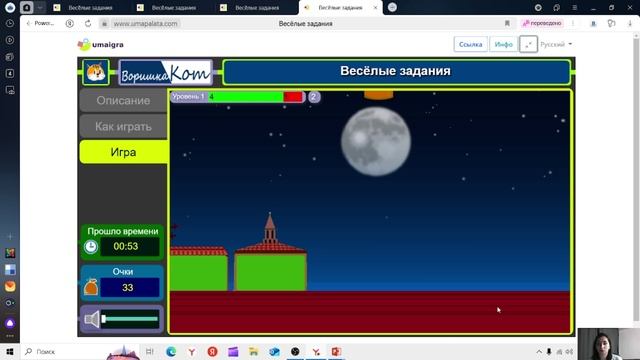640x360 pixels.
Task: Click the three dots at sidebar bottom
Action: tap(10, 336)
